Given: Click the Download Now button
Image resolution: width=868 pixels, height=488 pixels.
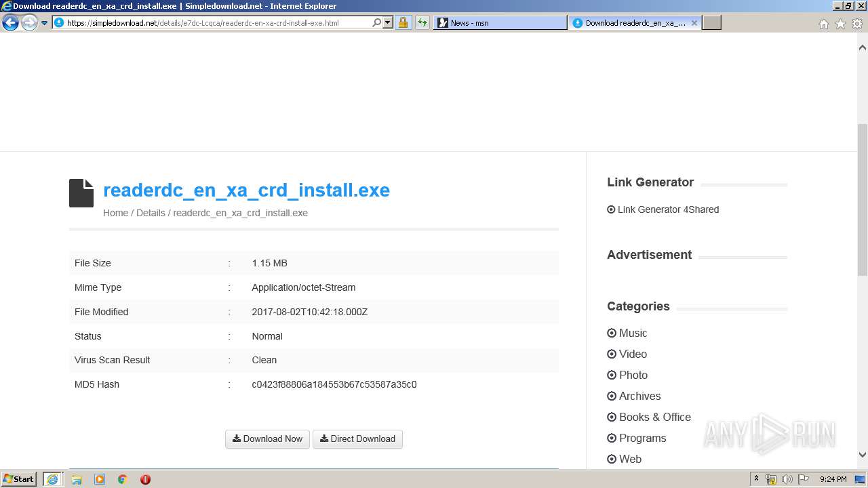Looking at the screenshot, I should [x=267, y=439].
